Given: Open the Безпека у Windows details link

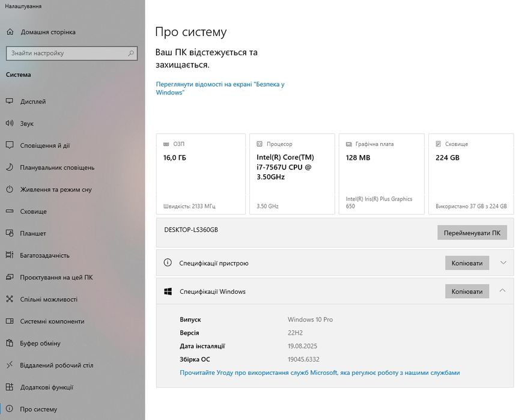Looking at the screenshot, I should point(220,88).
